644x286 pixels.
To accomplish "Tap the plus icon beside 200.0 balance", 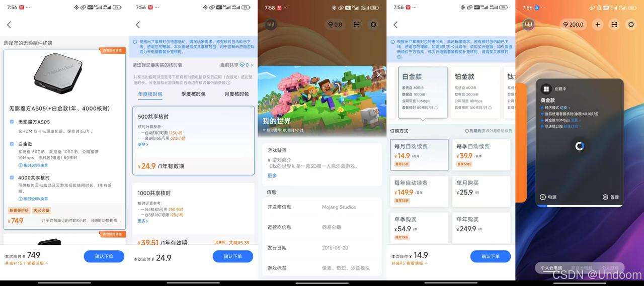I will click(598, 24).
